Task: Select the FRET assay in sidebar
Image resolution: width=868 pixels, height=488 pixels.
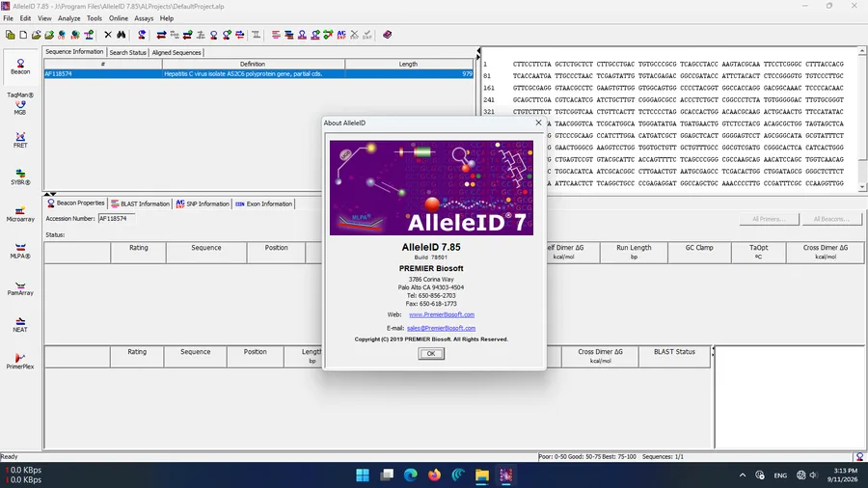Action: coord(20,141)
